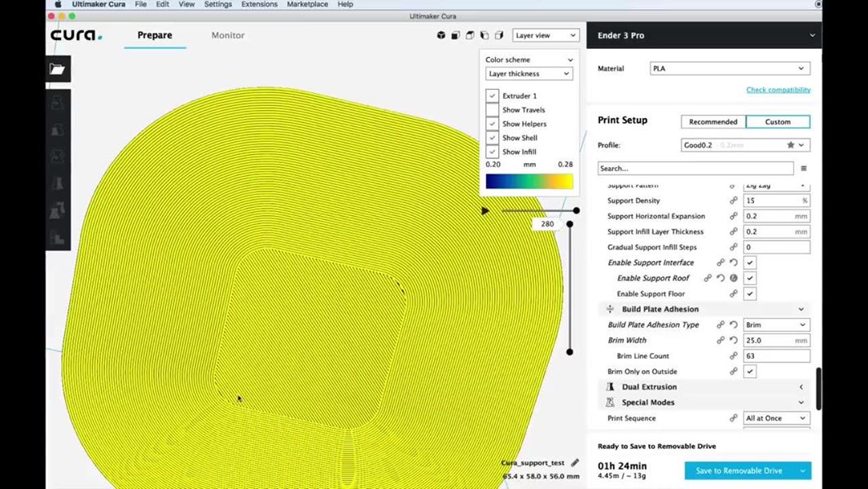This screenshot has width=868, height=489.
Task: Open the Layer thickness color scheme dropdown
Action: pyautogui.click(x=529, y=73)
